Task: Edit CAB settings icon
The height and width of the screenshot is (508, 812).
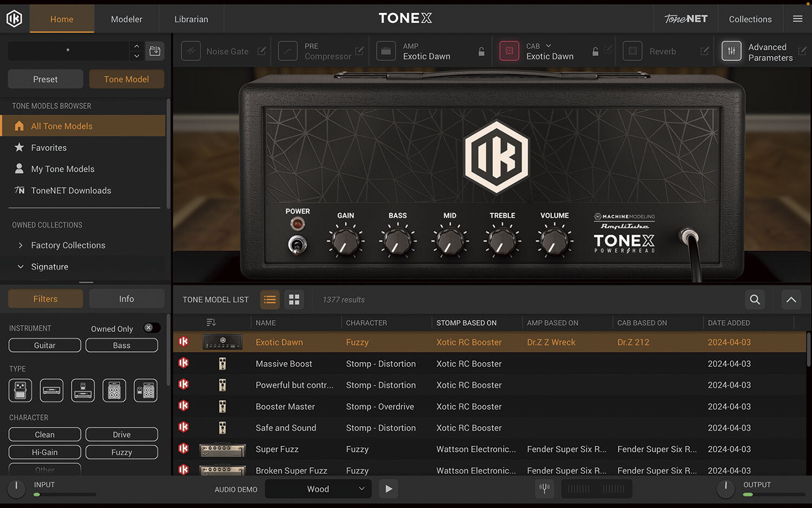Action: tap(608, 50)
